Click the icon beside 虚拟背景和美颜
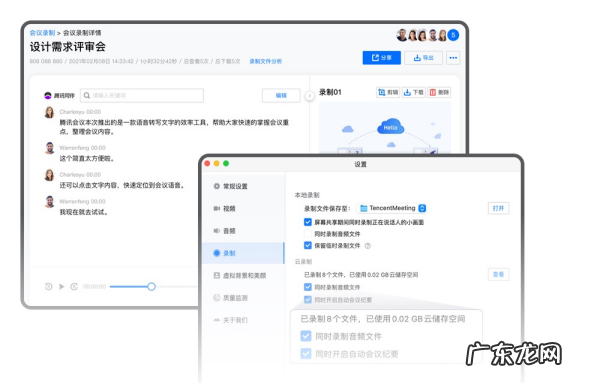 coord(217,275)
